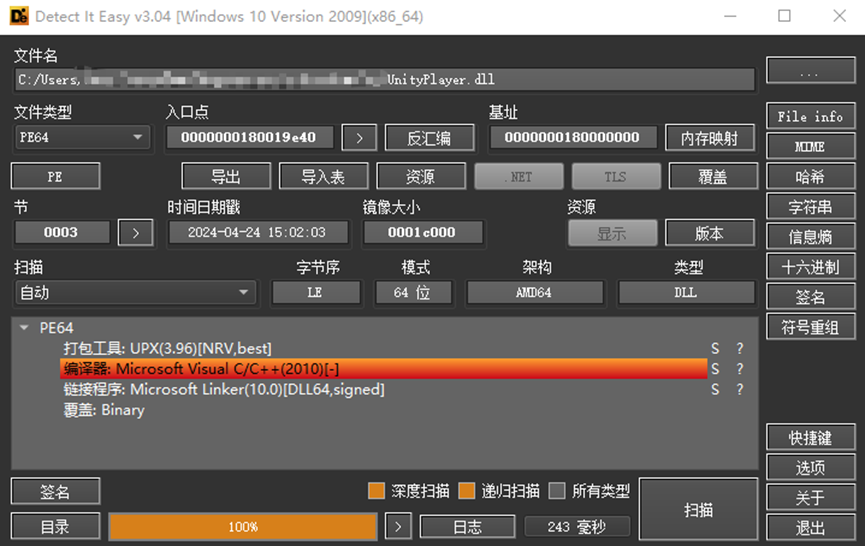Open the 导入表 imports table

(323, 176)
